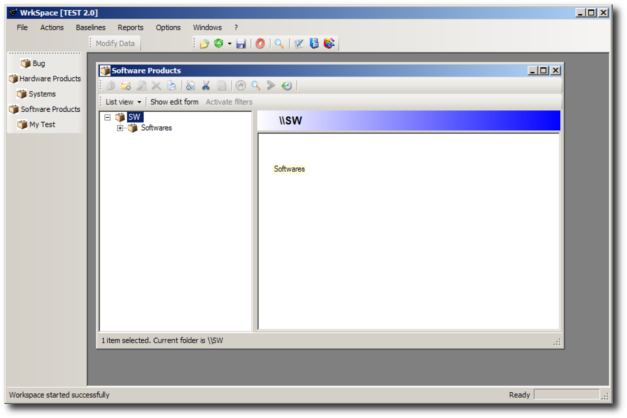Open the List view dropdown

click(123, 102)
